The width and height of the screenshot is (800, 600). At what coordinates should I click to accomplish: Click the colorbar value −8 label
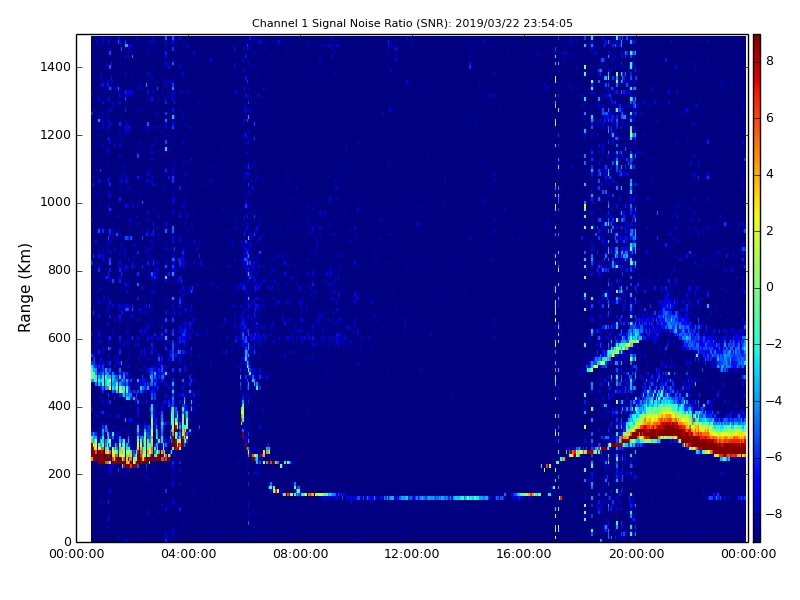[x=774, y=514]
